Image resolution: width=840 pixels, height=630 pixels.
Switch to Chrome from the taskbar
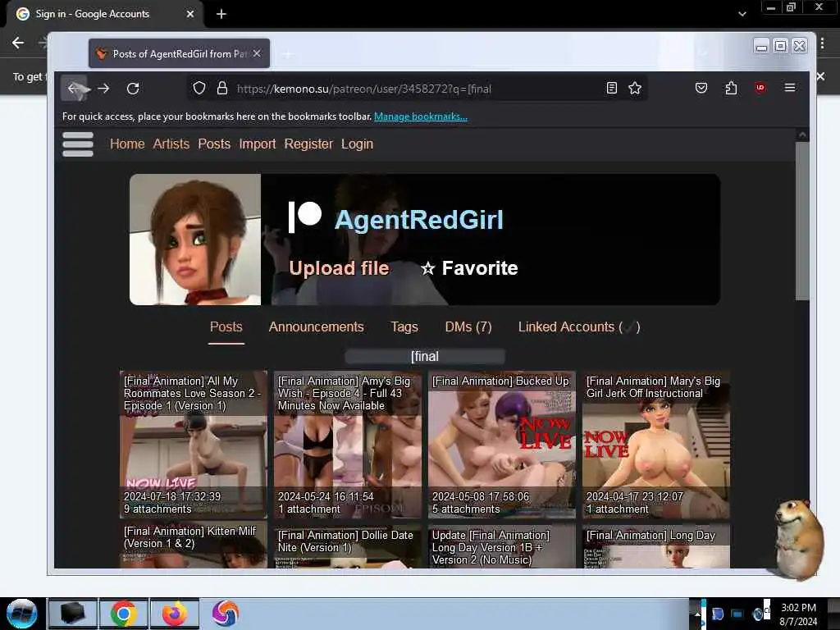[124, 614]
